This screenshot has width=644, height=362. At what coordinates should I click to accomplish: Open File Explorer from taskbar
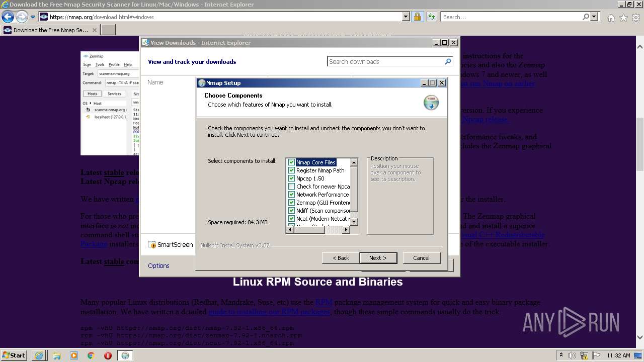[x=57, y=355]
